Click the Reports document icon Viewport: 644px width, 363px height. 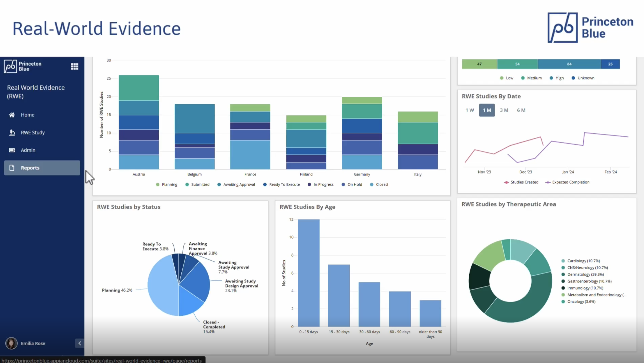click(x=12, y=168)
